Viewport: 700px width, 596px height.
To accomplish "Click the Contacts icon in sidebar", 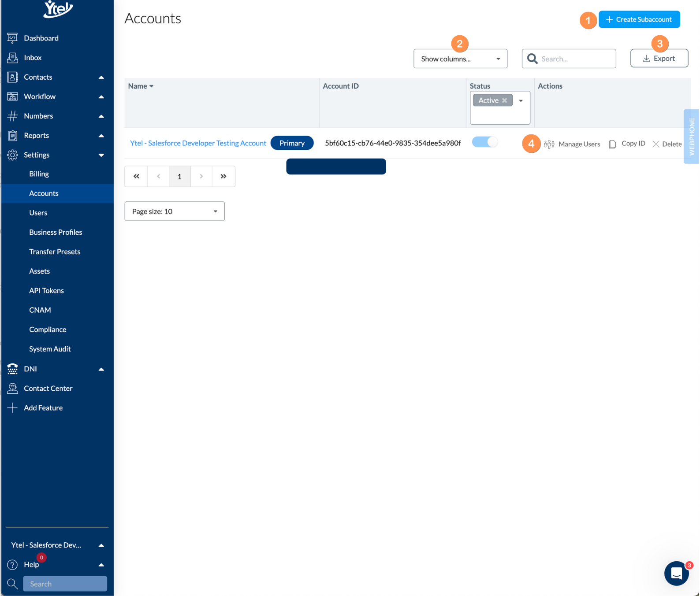I will [12, 77].
